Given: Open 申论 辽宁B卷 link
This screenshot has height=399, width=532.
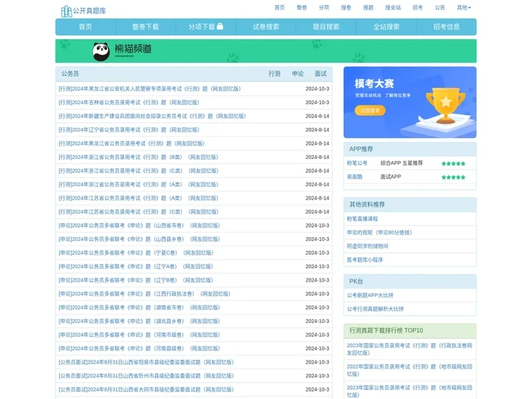Looking at the screenshot, I should 136,280.
